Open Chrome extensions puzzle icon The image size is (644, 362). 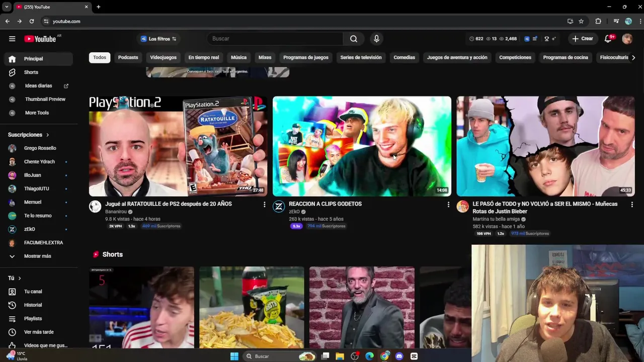tap(598, 21)
